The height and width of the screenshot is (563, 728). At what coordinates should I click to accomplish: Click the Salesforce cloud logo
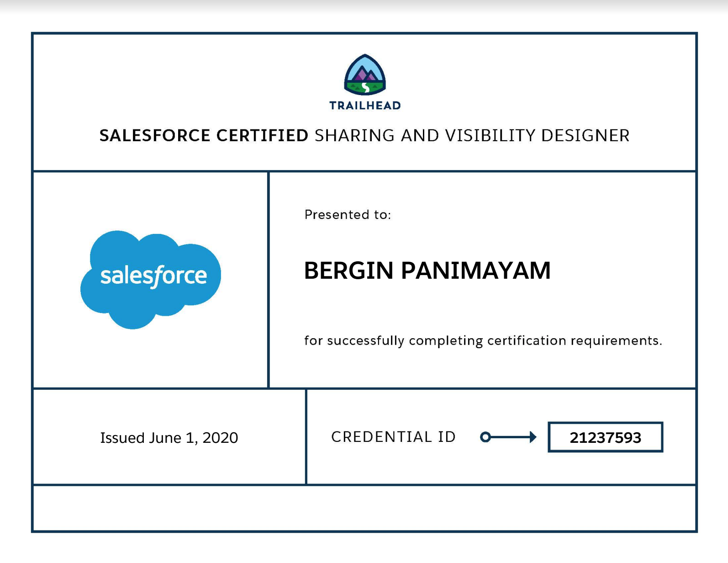151,280
